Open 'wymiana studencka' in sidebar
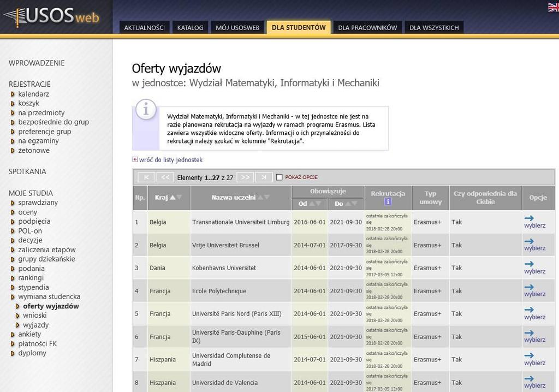 tap(49, 296)
